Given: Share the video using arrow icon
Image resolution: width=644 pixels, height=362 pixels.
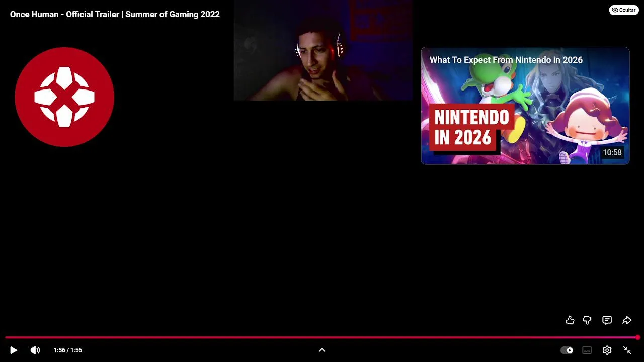Looking at the screenshot, I should coord(627,320).
